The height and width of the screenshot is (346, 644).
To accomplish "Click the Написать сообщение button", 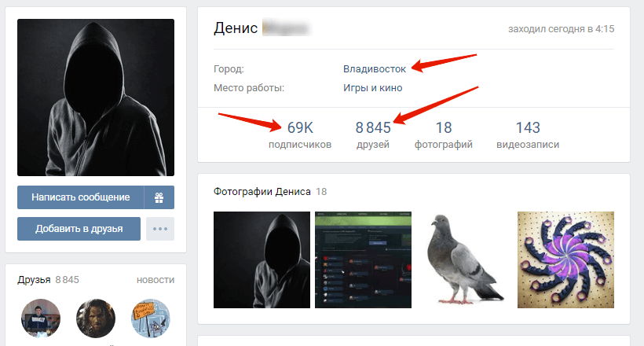I will tap(80, 197).
